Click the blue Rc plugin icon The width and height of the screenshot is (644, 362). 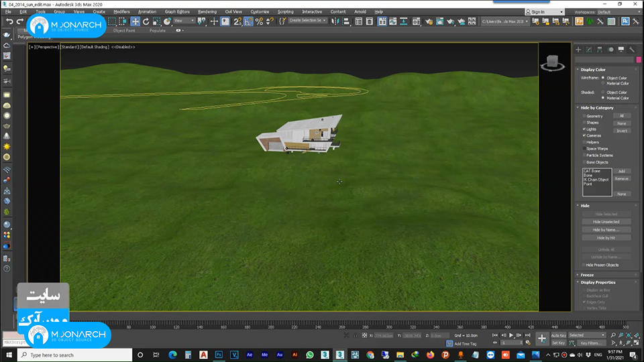tap(625, 21)
